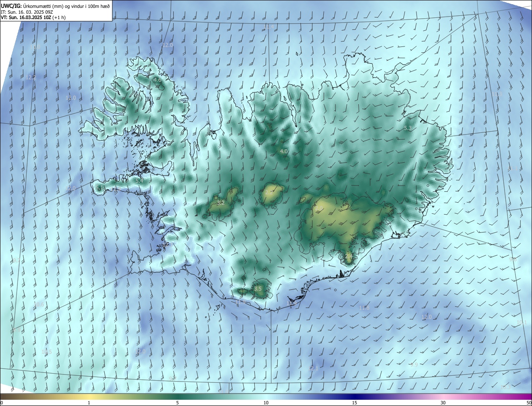Click the '3.2' value on the map
This screenshot has height=406, width=532.
coord(221,203)
